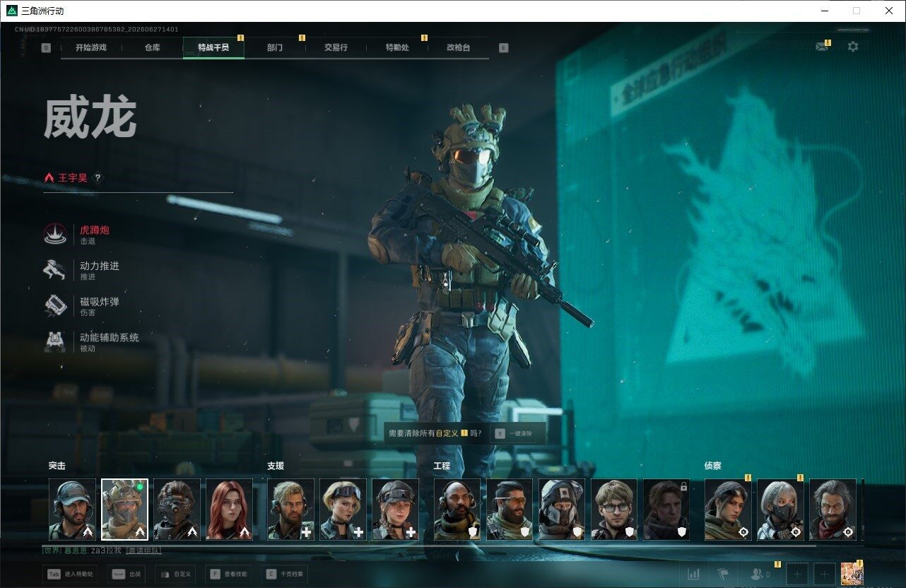Screen dimensions: 906x588
Task: Click the 进入特勤处 button
Action: (70, 575)
